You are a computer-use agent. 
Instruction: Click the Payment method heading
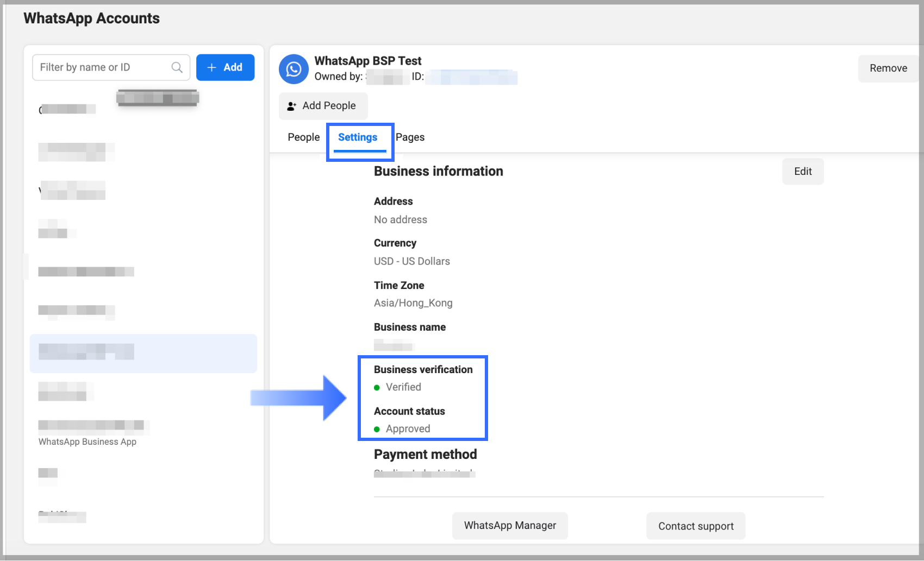coord(425,455)
